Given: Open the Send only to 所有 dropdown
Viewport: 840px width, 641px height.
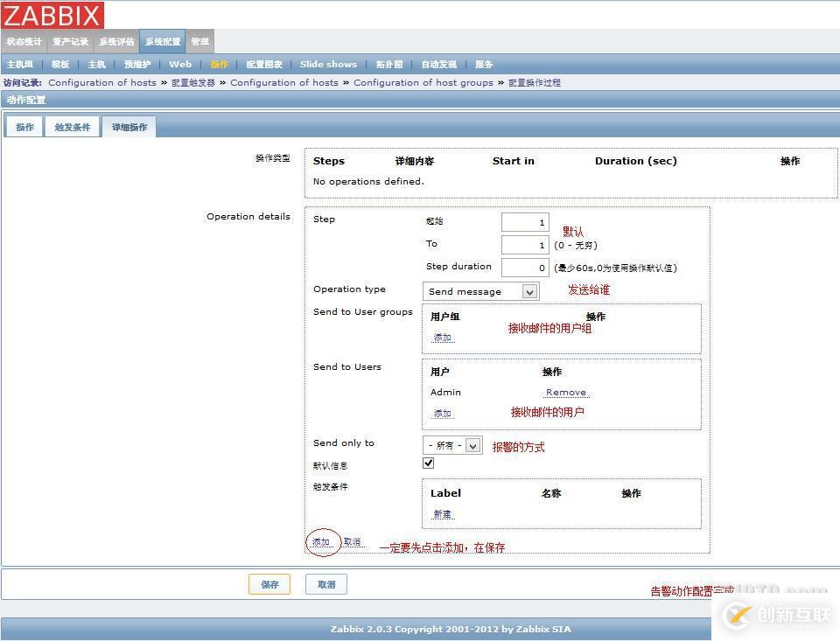Looking at the screenshot, I should (x=451, y=445).
